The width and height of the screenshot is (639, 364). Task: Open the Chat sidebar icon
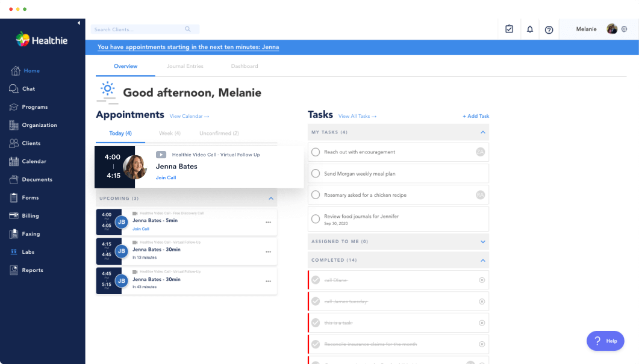(x=13, y=89)
